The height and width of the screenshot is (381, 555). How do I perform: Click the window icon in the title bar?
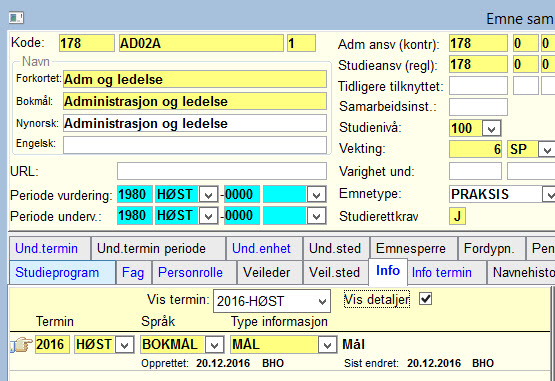16,17
